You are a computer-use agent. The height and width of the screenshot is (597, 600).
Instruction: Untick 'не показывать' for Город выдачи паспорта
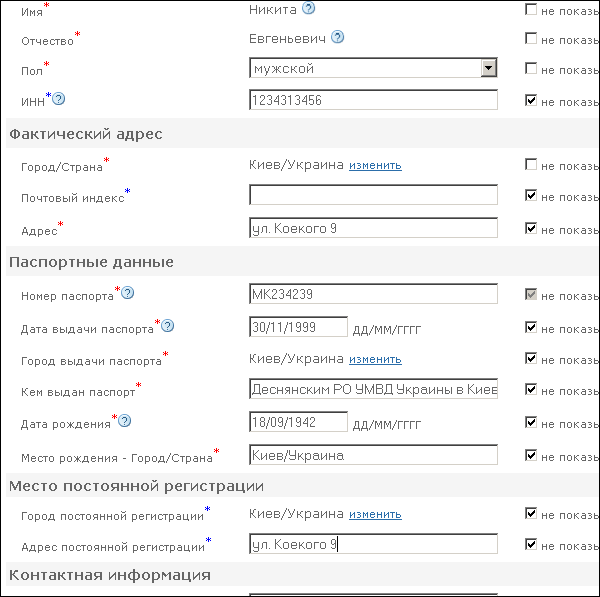click(531, 358)
